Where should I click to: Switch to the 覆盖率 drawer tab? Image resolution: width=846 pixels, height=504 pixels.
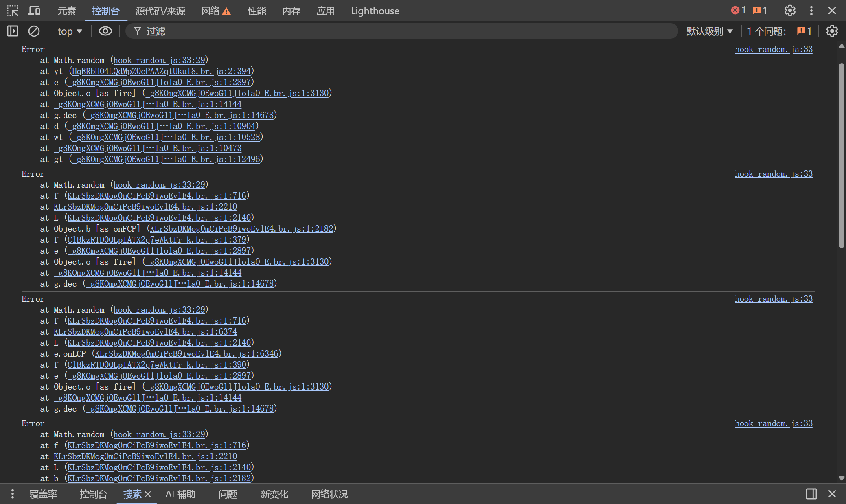(43, 494)
